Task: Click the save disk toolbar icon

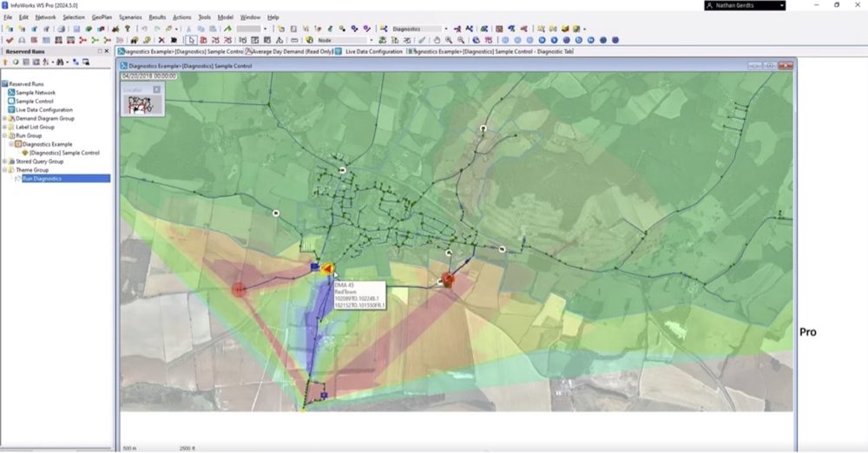Action: click(x=76, y=29)
